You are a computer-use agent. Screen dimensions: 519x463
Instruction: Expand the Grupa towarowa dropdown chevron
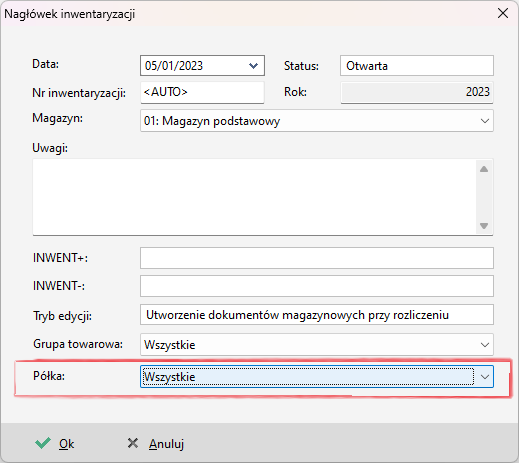[x=485, y=344]
